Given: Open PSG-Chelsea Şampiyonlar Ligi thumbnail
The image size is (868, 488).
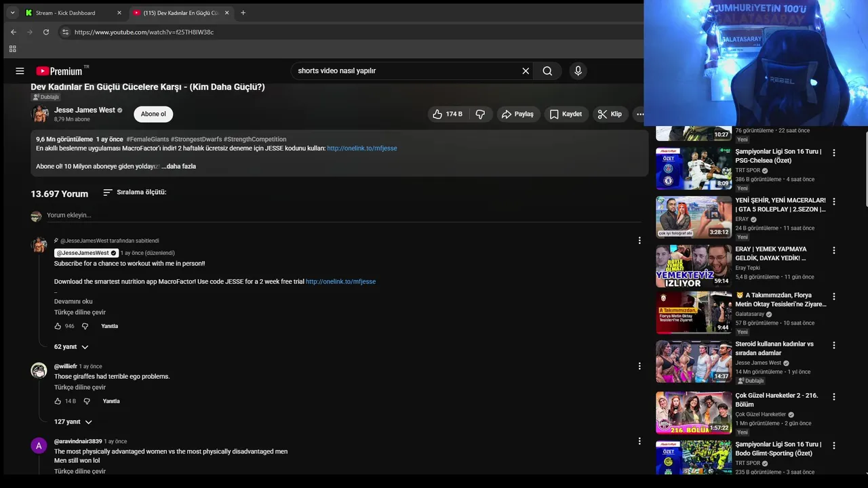Looking at the screenshot, I should pos(694,169).
